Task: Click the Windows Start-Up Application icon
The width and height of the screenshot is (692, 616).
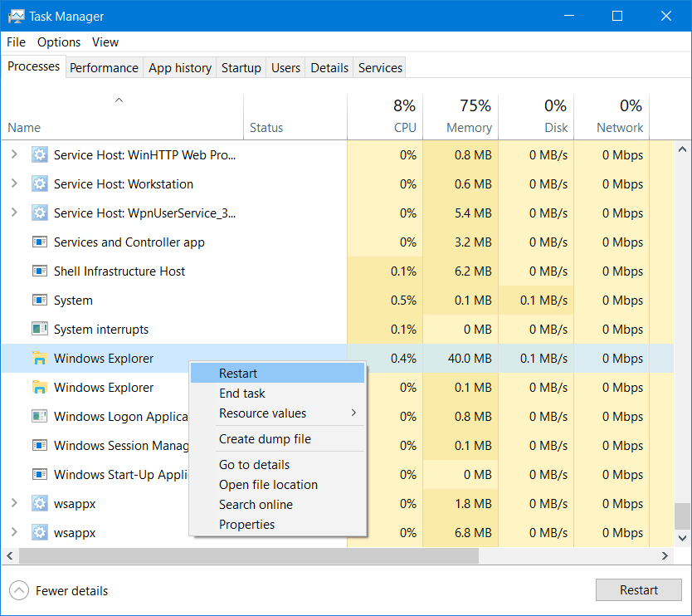Action: point(40,474)
